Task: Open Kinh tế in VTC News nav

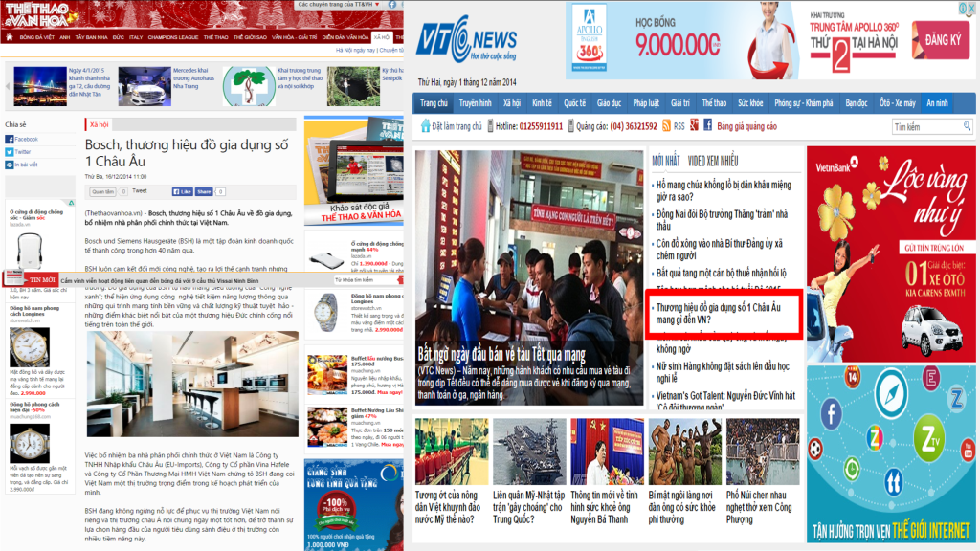Action: [x=542, y=103]
